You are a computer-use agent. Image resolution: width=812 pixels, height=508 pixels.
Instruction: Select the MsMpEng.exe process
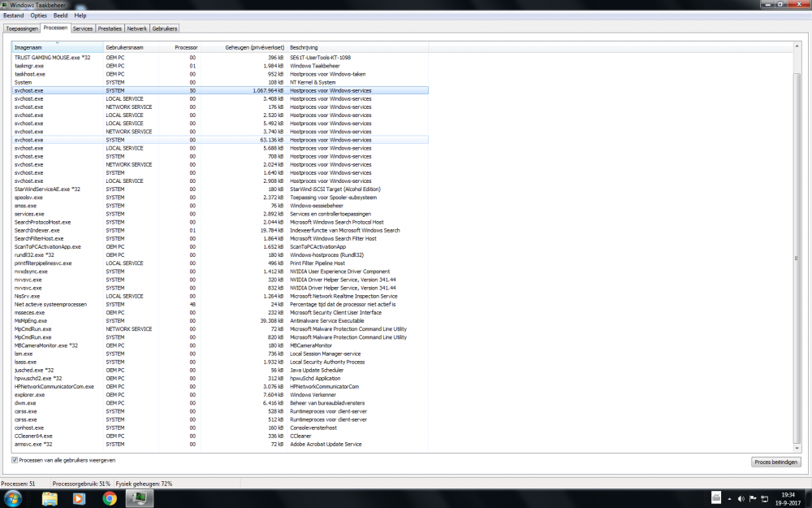[x=220, y=321]
